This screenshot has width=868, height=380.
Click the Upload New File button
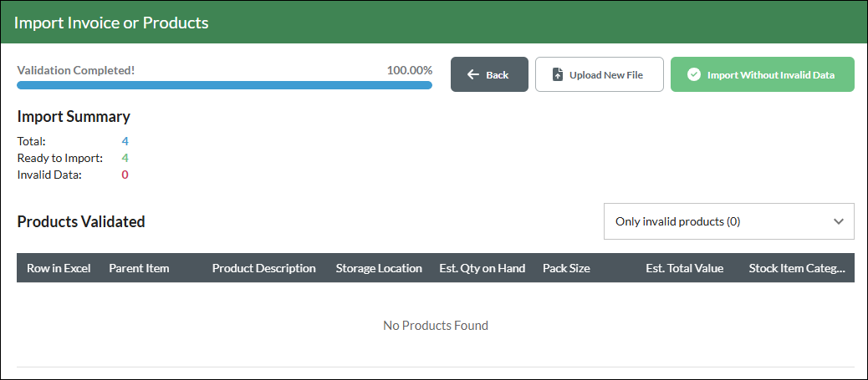pyautogui.click(x=599, y=74)
